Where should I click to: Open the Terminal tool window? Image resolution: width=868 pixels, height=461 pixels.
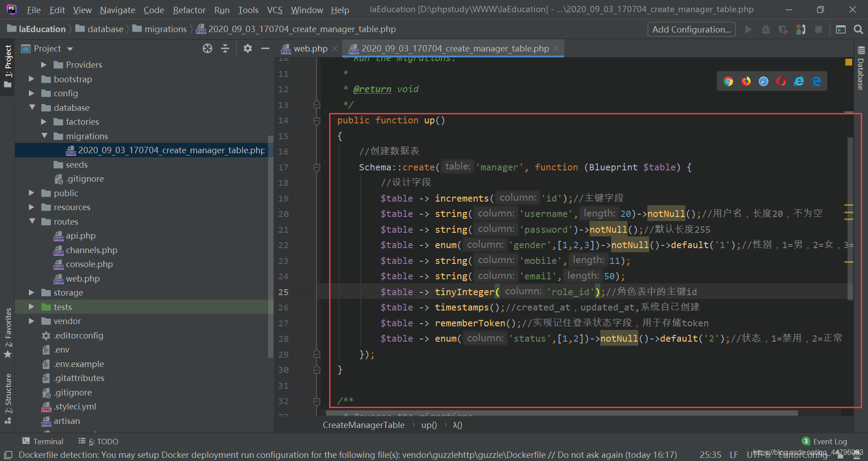[x=43, y=441]
